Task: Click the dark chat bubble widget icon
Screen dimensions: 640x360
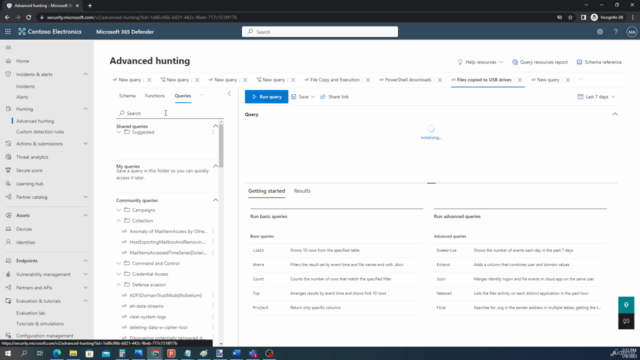Action: 626,321
